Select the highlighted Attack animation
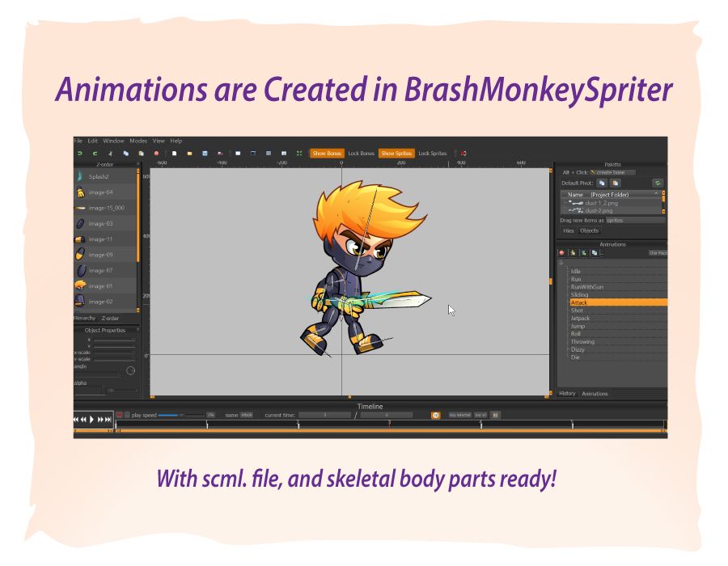Image resolution: width=728 pixels, height=566 pixels. pyautogui.click(x=619, y=302)
